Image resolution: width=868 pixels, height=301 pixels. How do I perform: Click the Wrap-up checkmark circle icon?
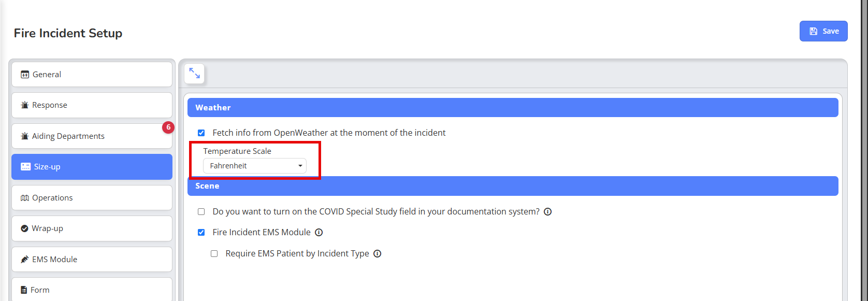tap(24, 228)
